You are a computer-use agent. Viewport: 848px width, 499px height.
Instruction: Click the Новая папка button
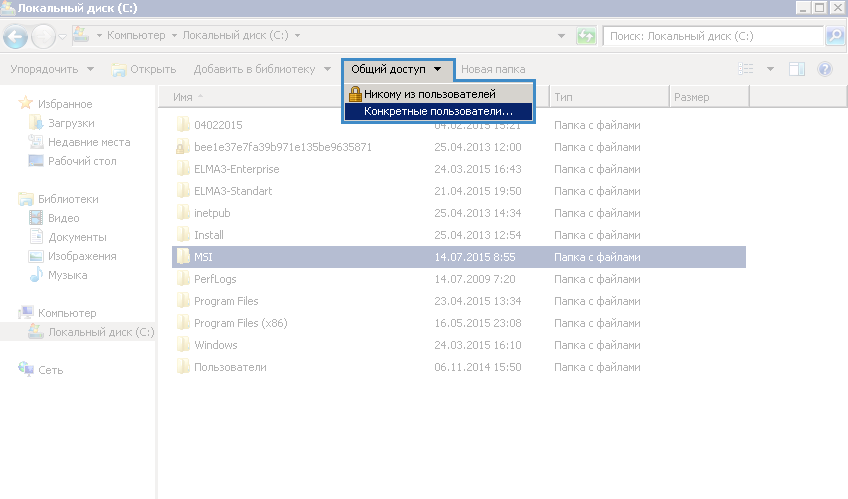coord(493,69)
